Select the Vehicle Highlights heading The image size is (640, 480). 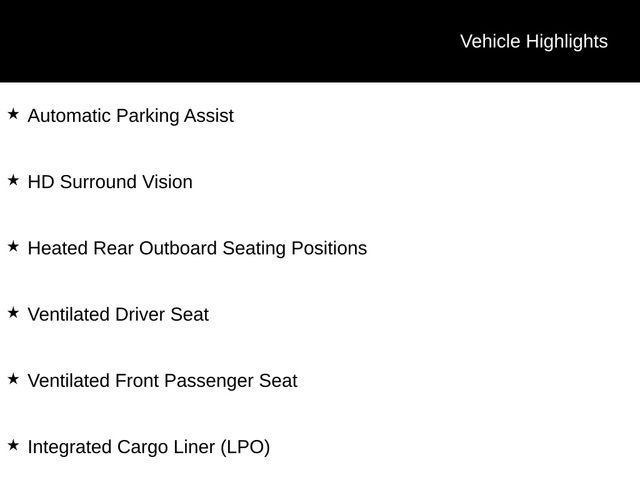click(x=534, y=42)
